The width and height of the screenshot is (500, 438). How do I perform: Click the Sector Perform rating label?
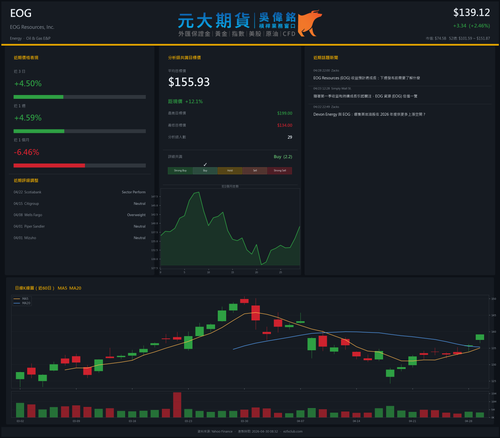point(134,192)
